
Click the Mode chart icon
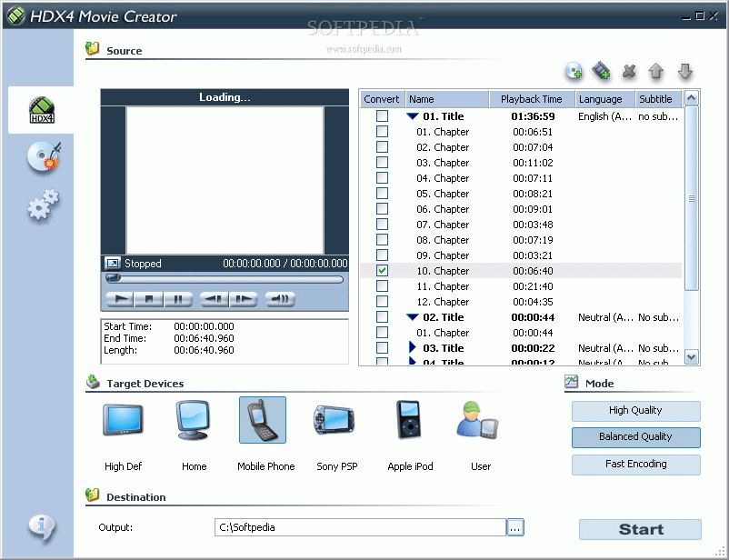click(x=571, y=382)
